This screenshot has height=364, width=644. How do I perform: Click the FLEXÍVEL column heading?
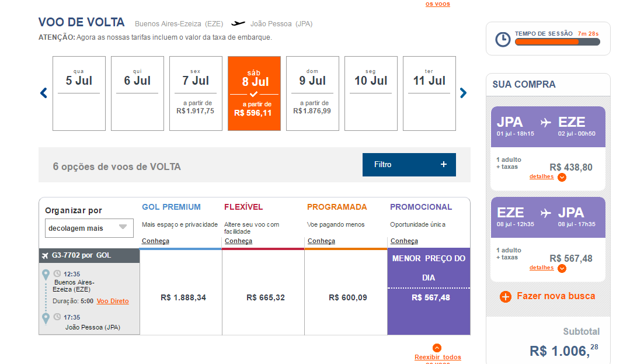[x=243, y=207]
